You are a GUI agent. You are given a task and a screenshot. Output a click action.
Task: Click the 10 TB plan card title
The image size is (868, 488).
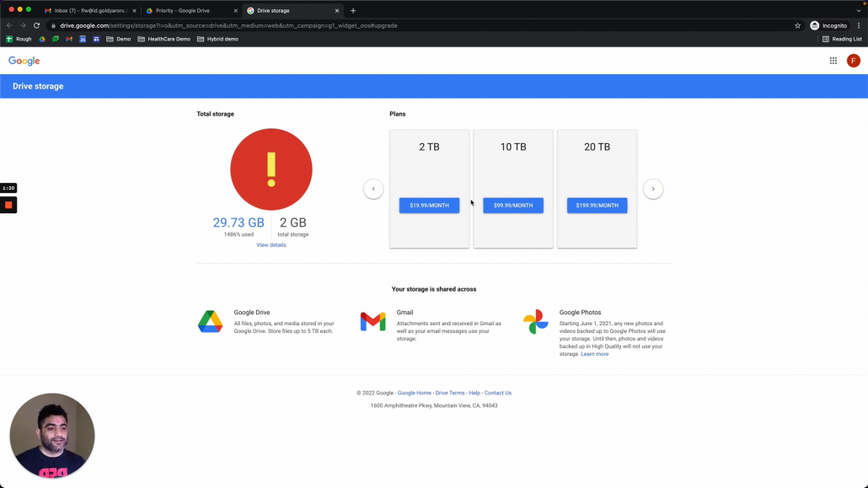513,147
